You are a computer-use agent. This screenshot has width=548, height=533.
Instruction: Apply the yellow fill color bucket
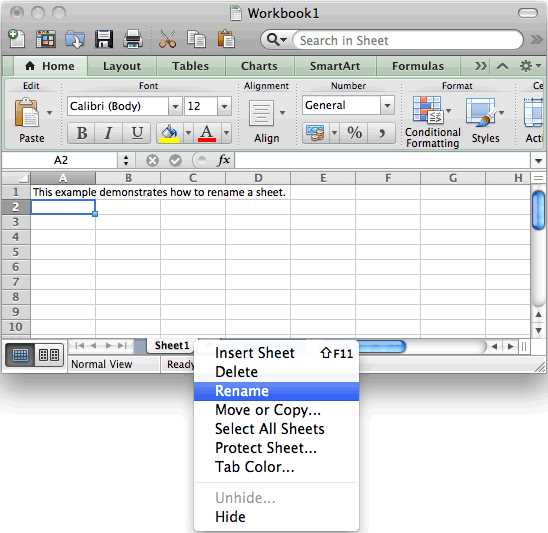click(169, 133)
